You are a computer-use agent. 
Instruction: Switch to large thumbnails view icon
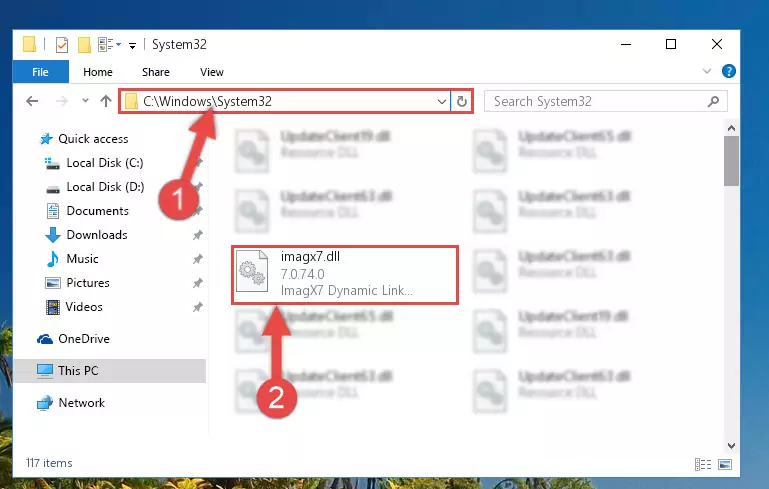pos(725,464)
